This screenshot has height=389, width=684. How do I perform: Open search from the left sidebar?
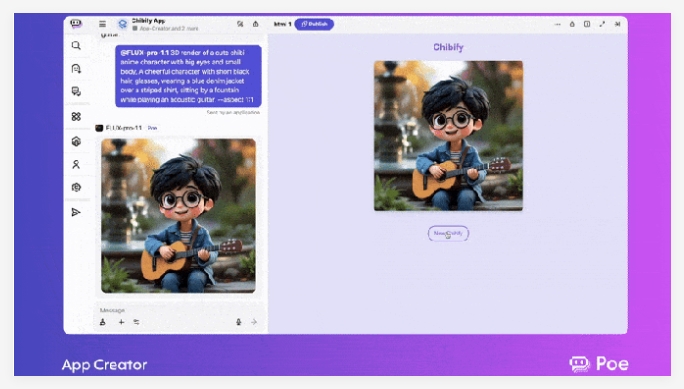[76, 45]
